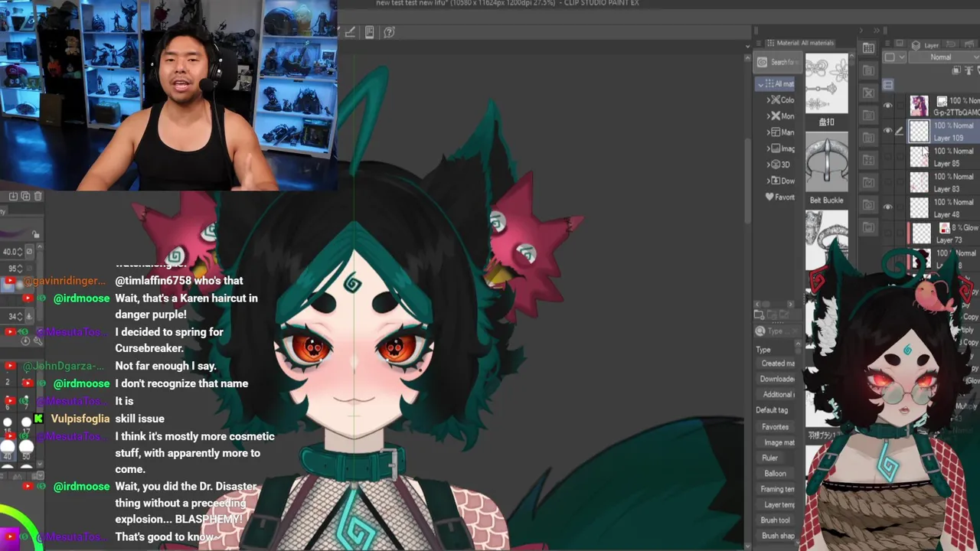Click the lock icon in brush panel
This screenshot has height=551, width=980.
click(x=36, y=234)
